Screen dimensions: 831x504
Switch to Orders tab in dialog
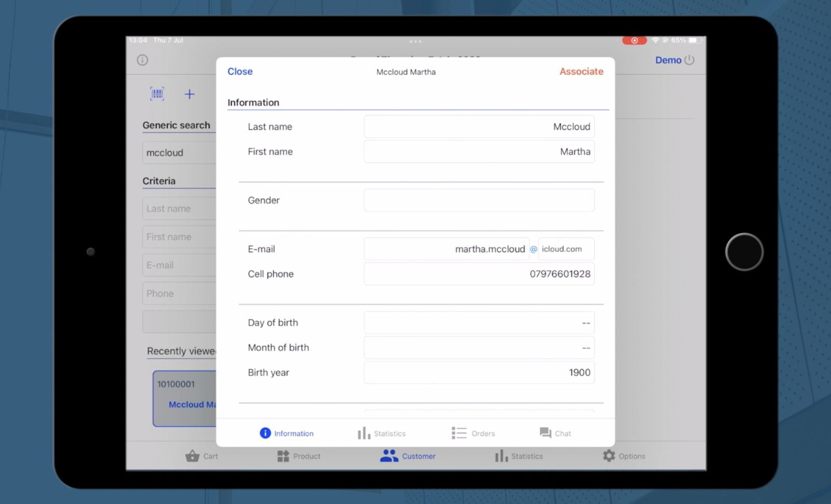tap(473, 433)
